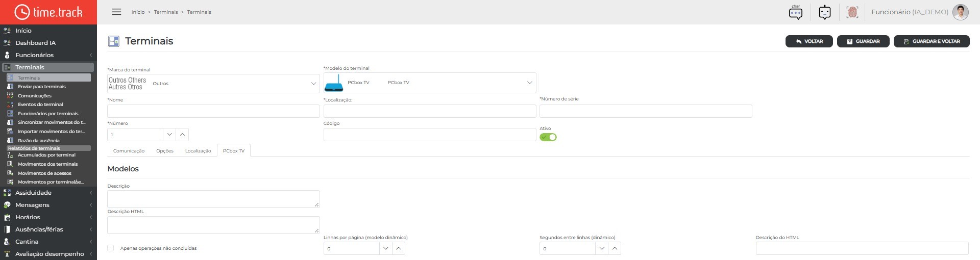980x260 pixels.
Task: Go to Início breadcrumb link
Action: pos(138,12)
